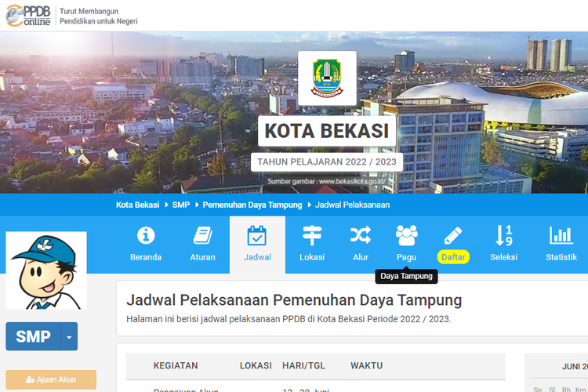Screen dimensions: 588x392
Task: Click the mascot cartoon image
Action: pos(46,270)
